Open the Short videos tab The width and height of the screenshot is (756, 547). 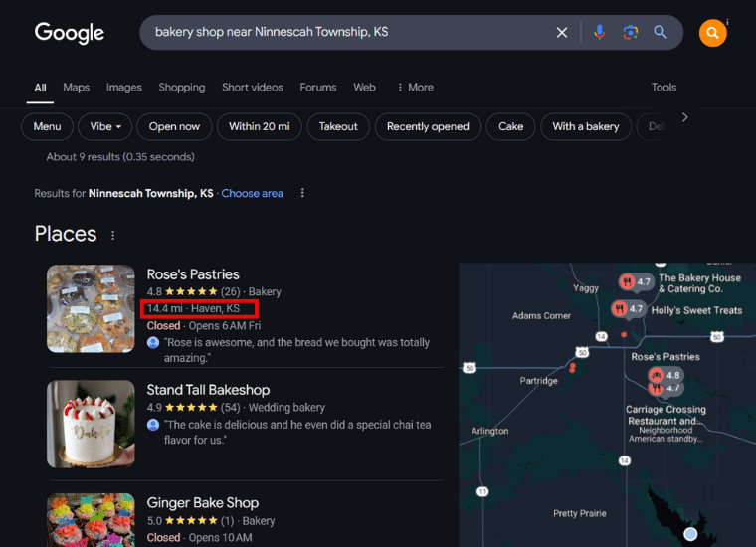tap(252, 88)
